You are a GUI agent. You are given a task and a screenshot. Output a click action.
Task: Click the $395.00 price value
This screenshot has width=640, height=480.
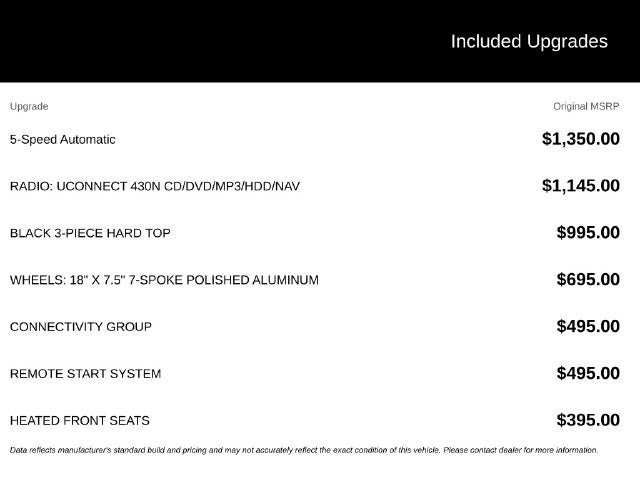pos(588,420)
